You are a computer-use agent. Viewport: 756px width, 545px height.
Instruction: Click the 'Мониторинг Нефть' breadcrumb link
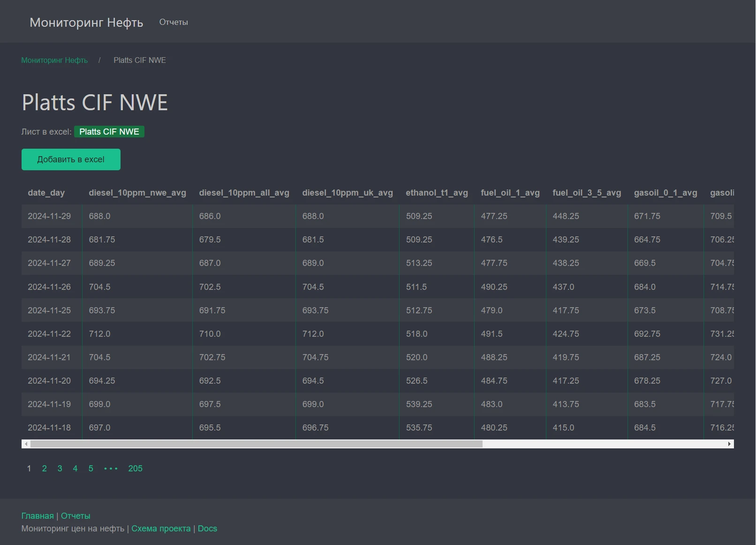54,60
